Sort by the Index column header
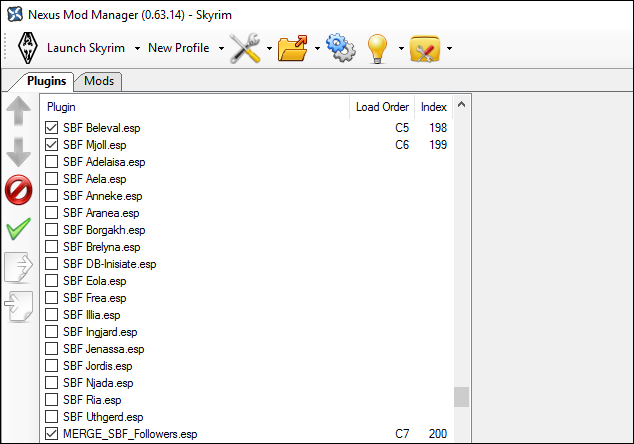Image resolution: width=634 pixels, height=444 pixels. [433, 107]
